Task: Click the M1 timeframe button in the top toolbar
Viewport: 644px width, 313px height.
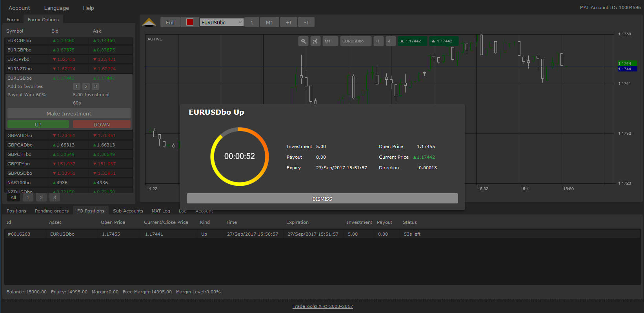Action: point(269,22)
